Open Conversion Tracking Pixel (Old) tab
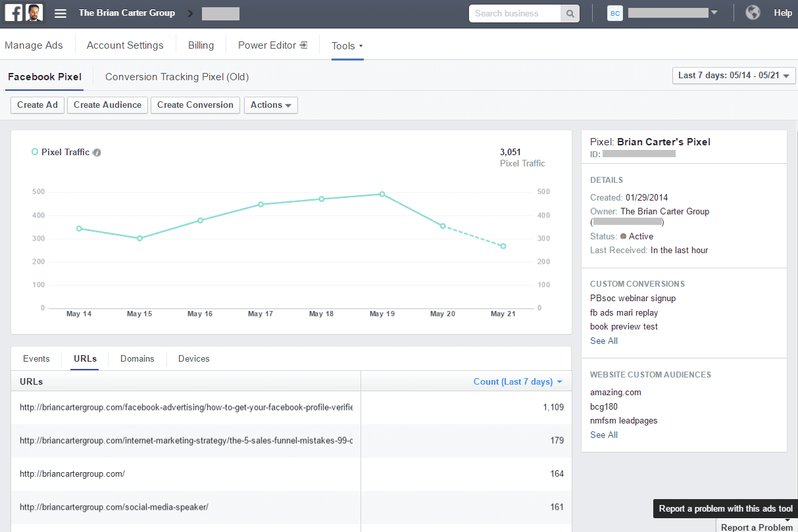The height and width of the screenshot is (532, 798). coord(176,77)
